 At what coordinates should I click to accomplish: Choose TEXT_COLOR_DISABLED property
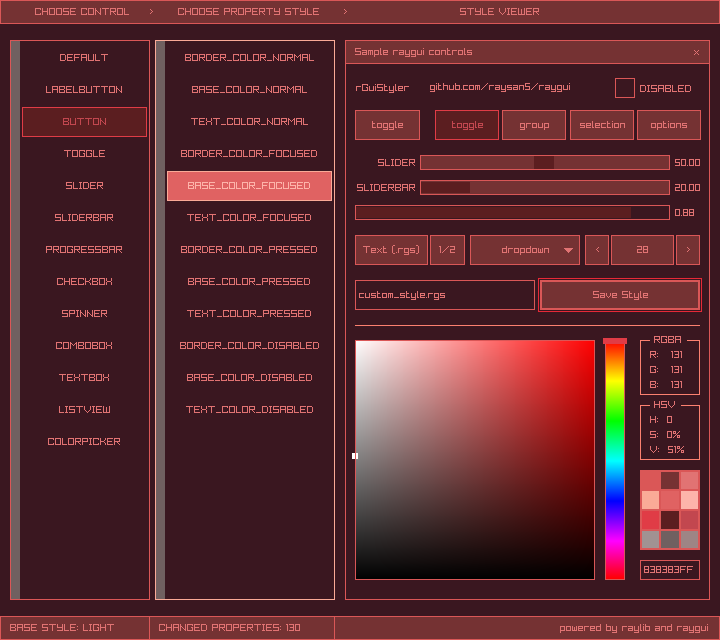point(249,410)
